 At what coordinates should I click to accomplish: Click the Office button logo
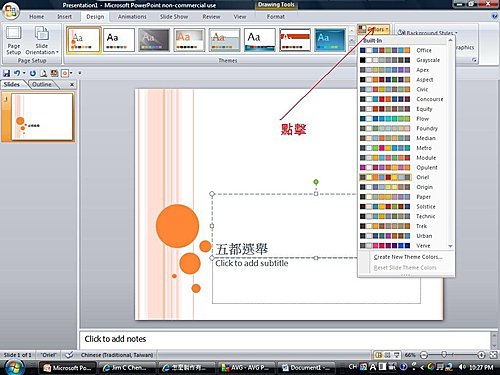tap(10, 11)
